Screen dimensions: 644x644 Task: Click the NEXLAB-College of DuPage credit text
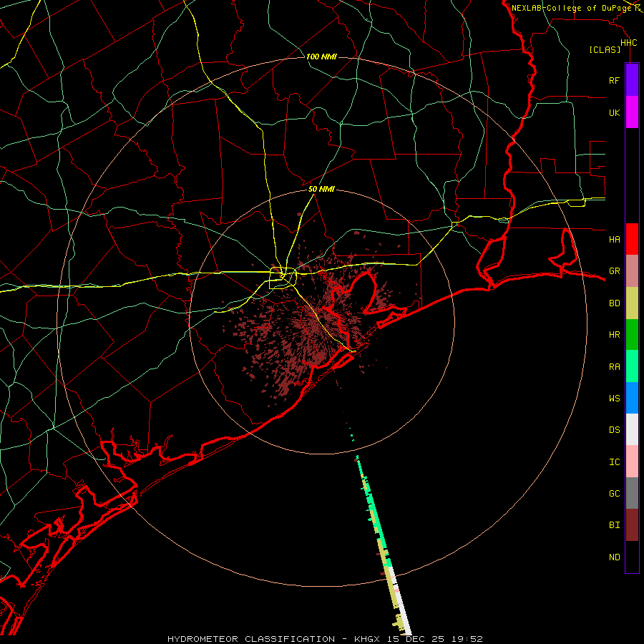pyautogui.click(x=572, y=8)
